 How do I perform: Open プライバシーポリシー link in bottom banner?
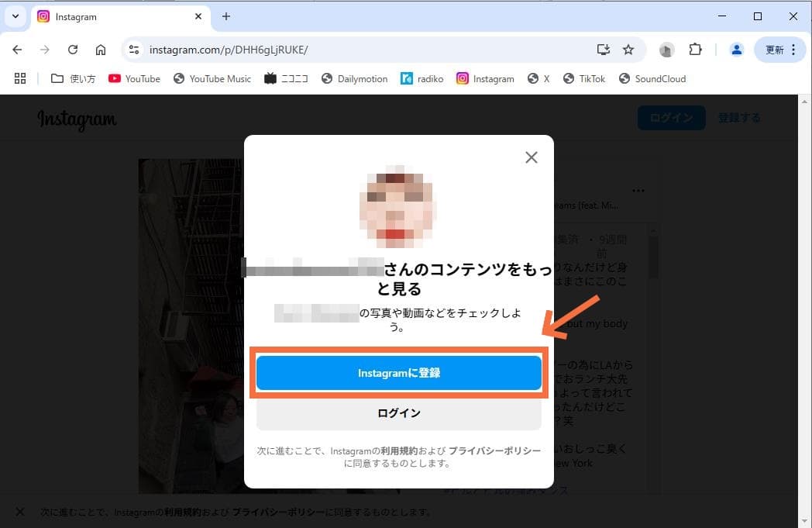tap(279, 512)
